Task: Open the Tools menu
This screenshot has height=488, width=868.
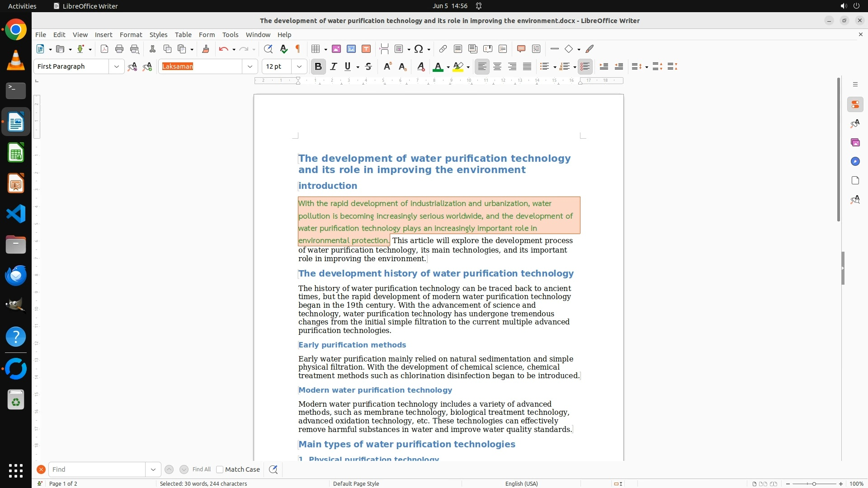Action: 230,34
